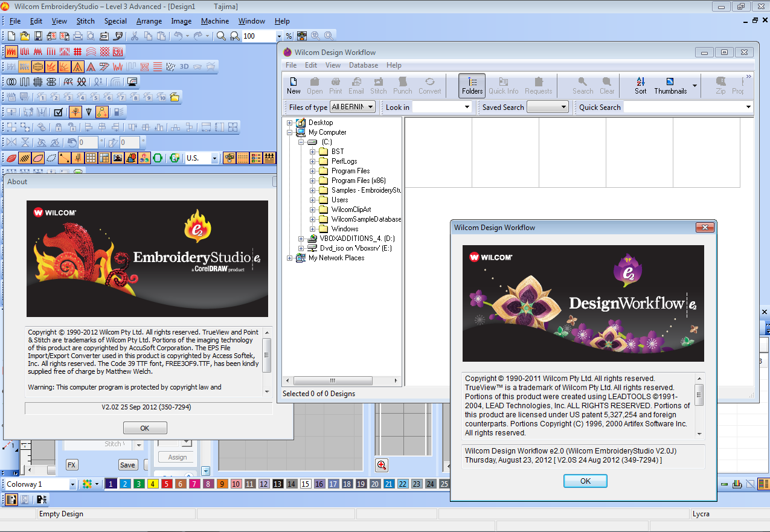Toggle the orange needle crosshair icon
770x532 pixels.
75,112
